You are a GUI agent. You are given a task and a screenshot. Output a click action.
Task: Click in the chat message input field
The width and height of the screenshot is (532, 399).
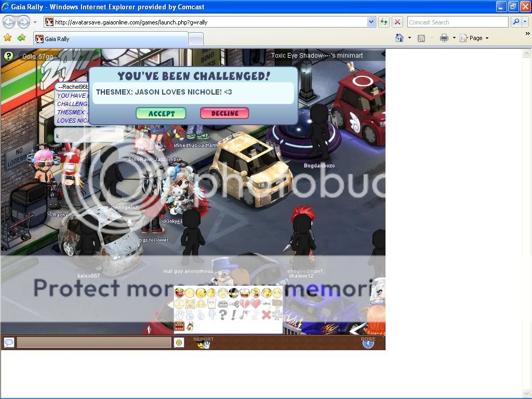pos(94,342)
